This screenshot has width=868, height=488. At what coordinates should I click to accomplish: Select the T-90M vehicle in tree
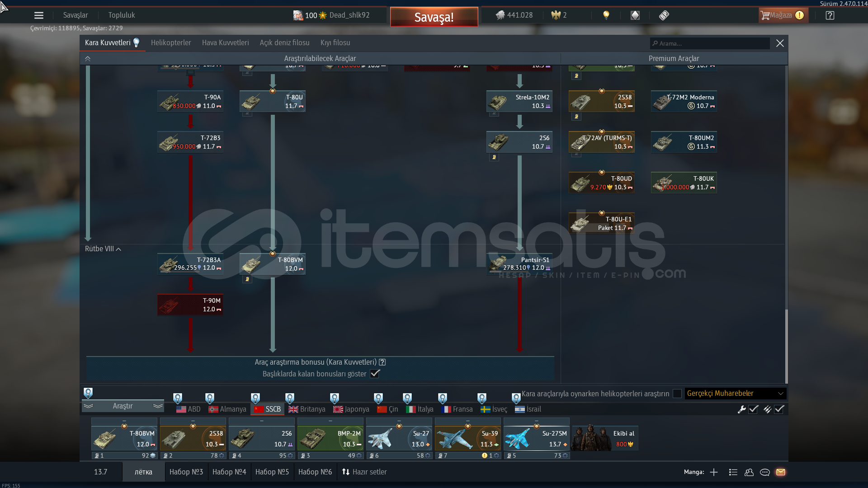click(x=190, y=305)
